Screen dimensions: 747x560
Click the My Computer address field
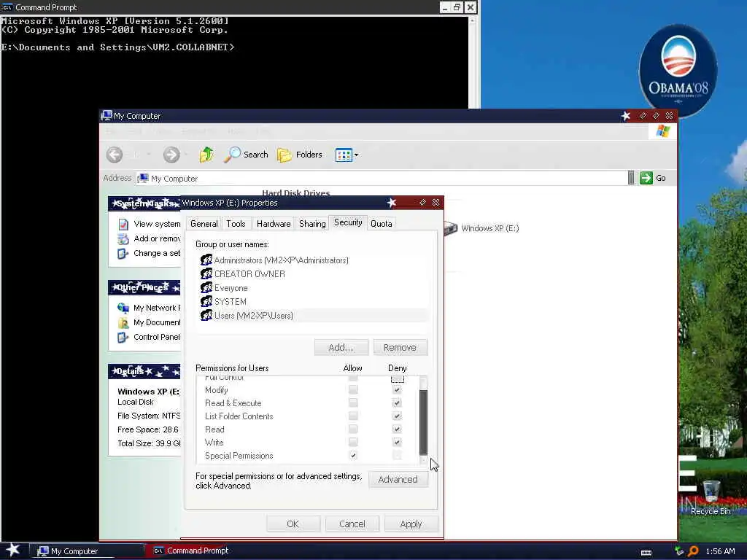pyautogui.click(x=381, y=179)
